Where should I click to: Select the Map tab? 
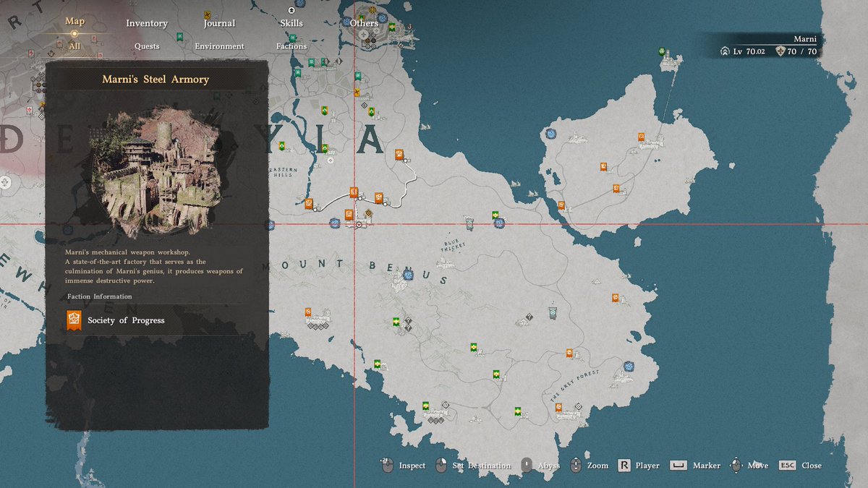75,21
